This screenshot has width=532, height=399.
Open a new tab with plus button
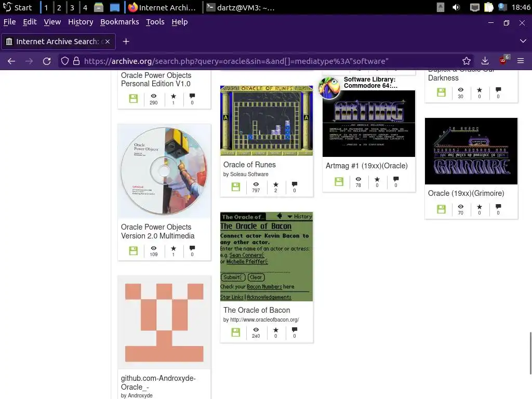point(126,42)
